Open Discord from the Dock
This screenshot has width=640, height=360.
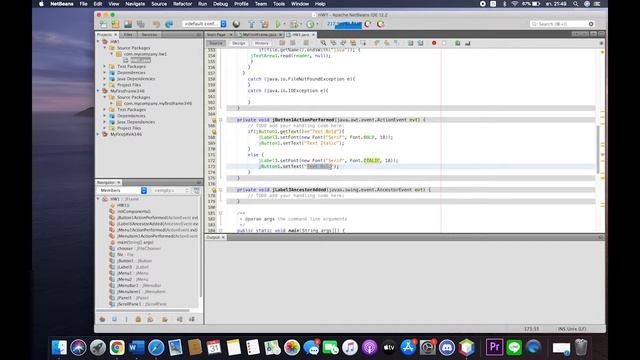point(447,348)
